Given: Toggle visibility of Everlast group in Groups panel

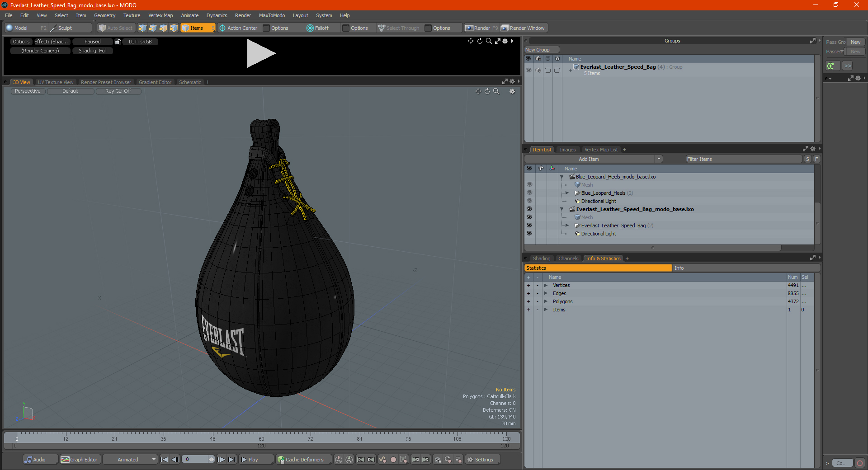Looking at the screenshot, I should coord(528,70).
